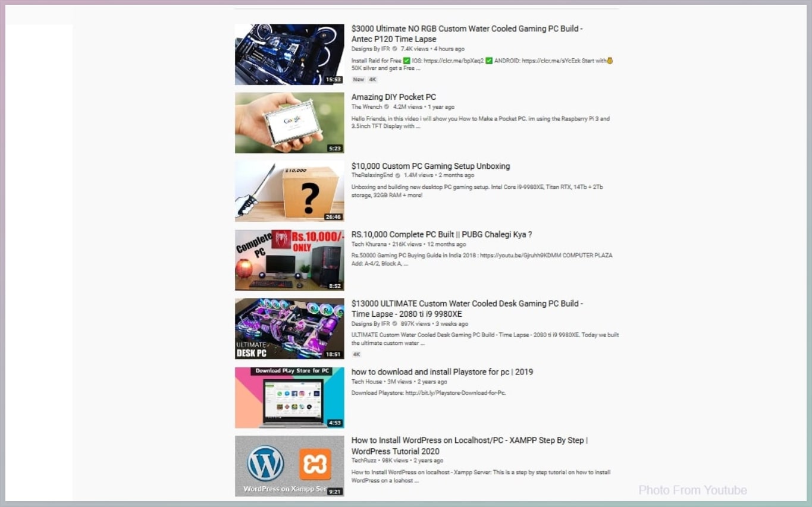This screenshot has height=507, width=812.
Task: Click the '897K views' text
Action: (x=415, y=324)
